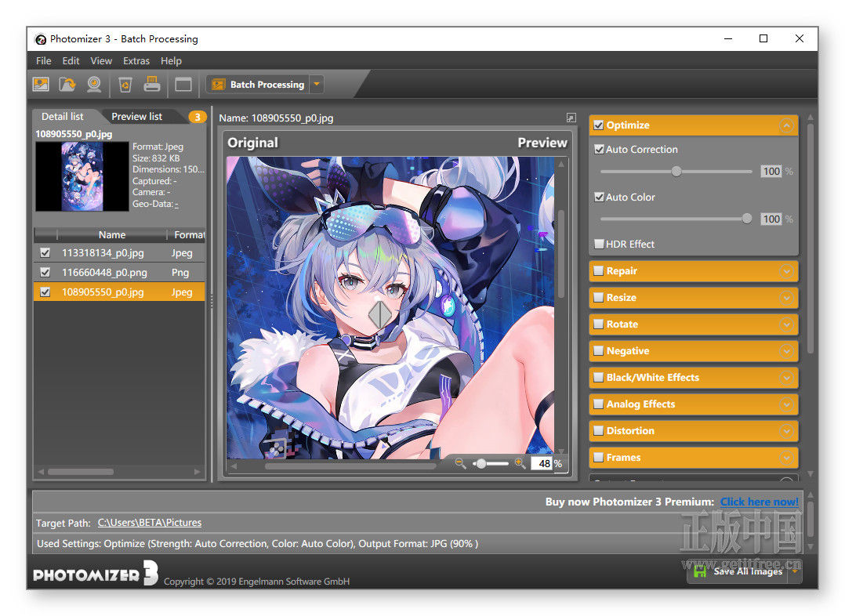Image resolution: width=845 pixels, height=616 pixels.
Task: Click the 108905550_p0.jpg thumbnail in details
Action: [x=82, y=176]
